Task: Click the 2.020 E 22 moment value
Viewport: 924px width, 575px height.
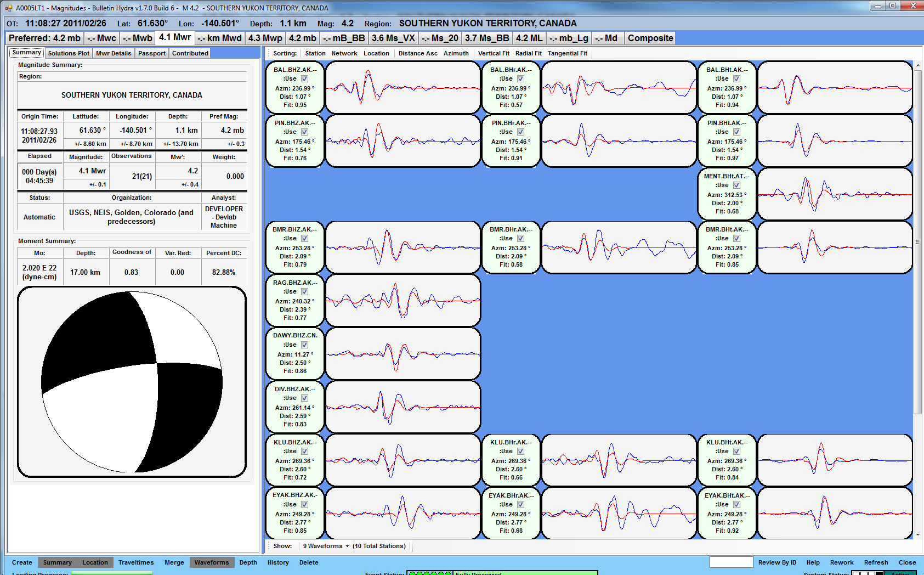Action: pos(39,272)
